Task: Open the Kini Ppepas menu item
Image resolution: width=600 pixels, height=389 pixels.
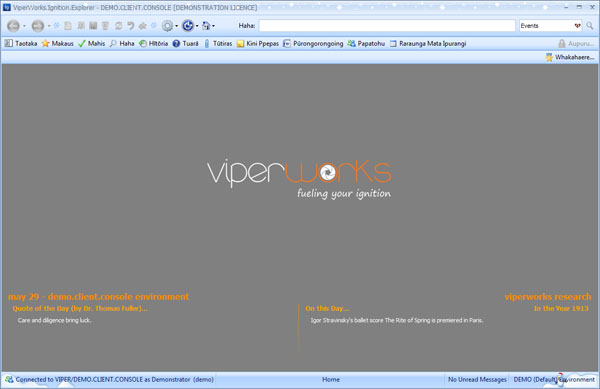Action: click(x=258, y=44)
